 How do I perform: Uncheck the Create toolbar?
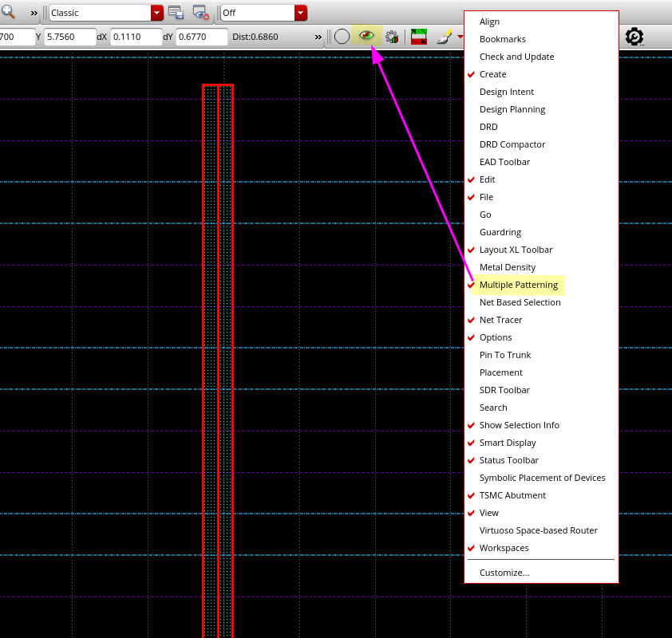pos(493,74)
